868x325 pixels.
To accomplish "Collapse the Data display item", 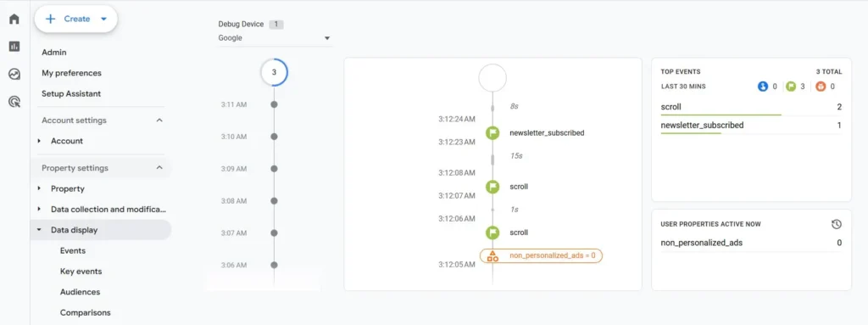I will pyautogui.click(x=39, y=230).
